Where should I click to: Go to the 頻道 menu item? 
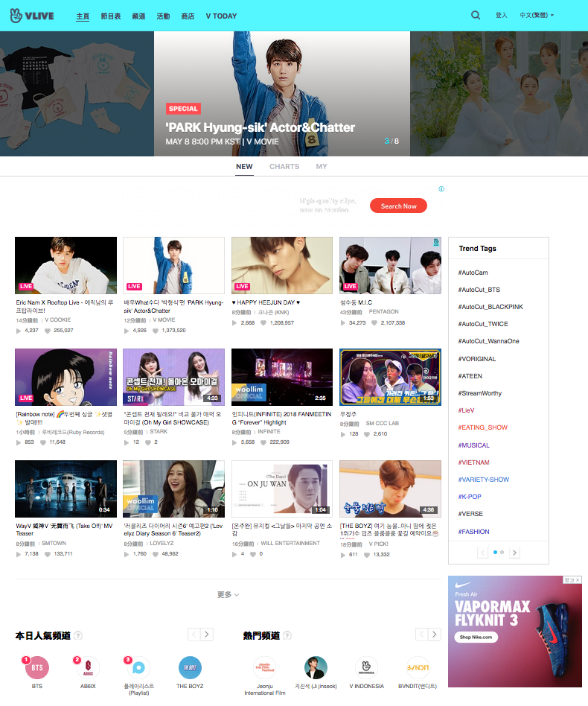point(138,16)
